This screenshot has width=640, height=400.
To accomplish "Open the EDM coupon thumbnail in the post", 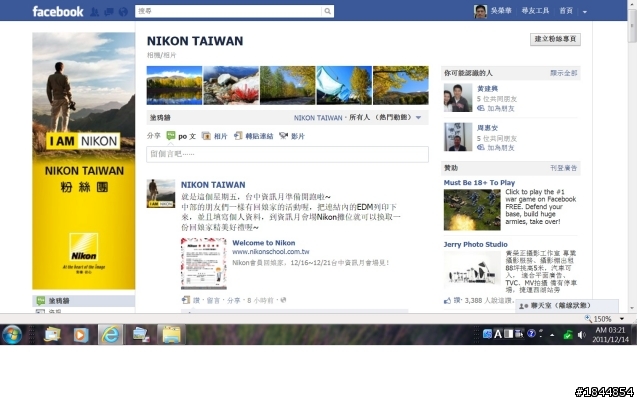I will (204, 264).
